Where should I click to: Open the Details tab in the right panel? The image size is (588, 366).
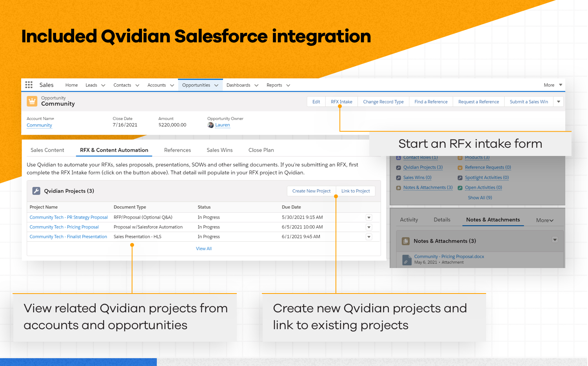point(442,220)
